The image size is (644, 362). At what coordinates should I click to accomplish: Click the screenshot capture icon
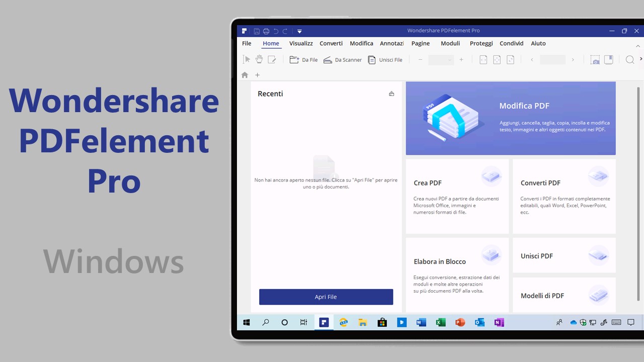595,60
